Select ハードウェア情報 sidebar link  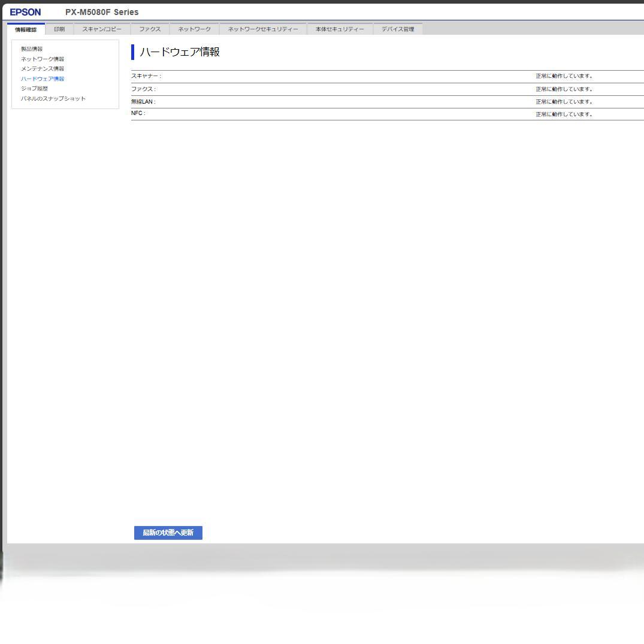coord(42,78)
